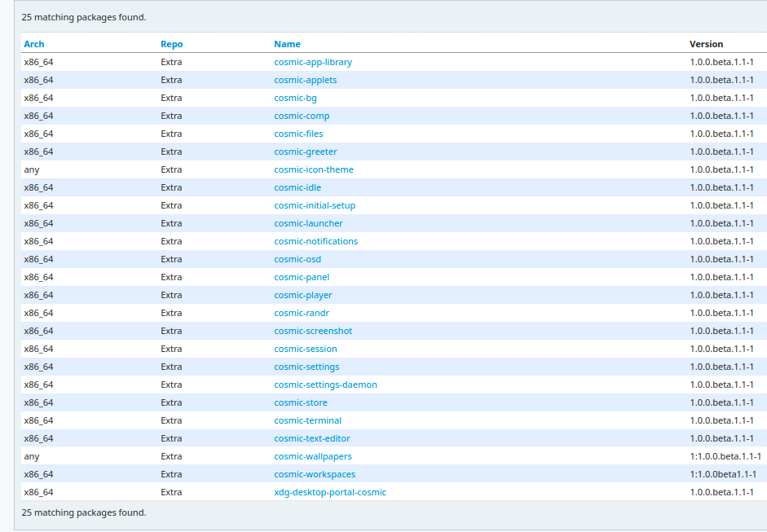The width and height of the screenshot is (767, 532).
Task: Sort the table by Arch column
Action: tap(34, 44)
